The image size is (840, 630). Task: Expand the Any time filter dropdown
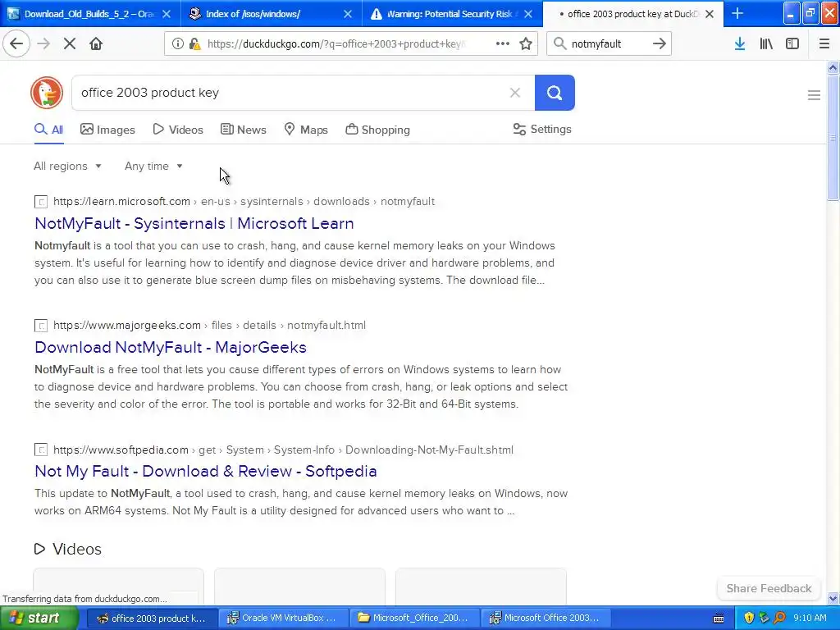pos(153,166)
